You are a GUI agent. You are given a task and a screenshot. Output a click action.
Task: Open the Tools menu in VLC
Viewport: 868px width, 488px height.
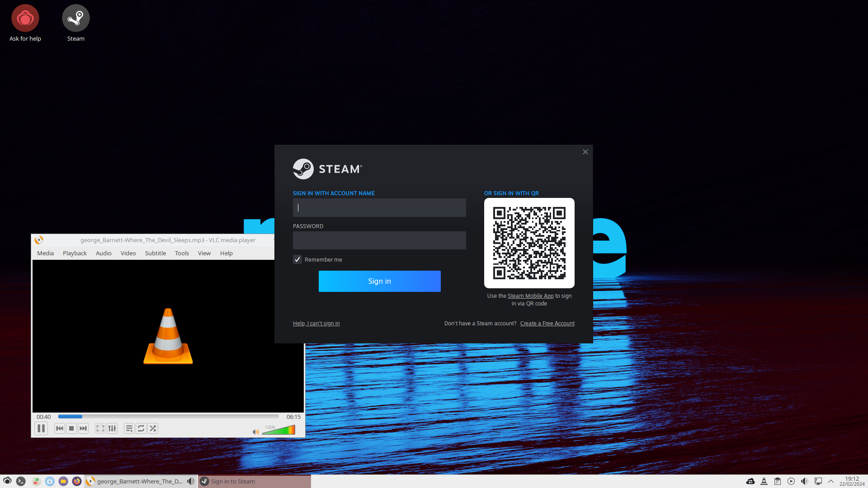pyautogui.click(x=182, y=253)
